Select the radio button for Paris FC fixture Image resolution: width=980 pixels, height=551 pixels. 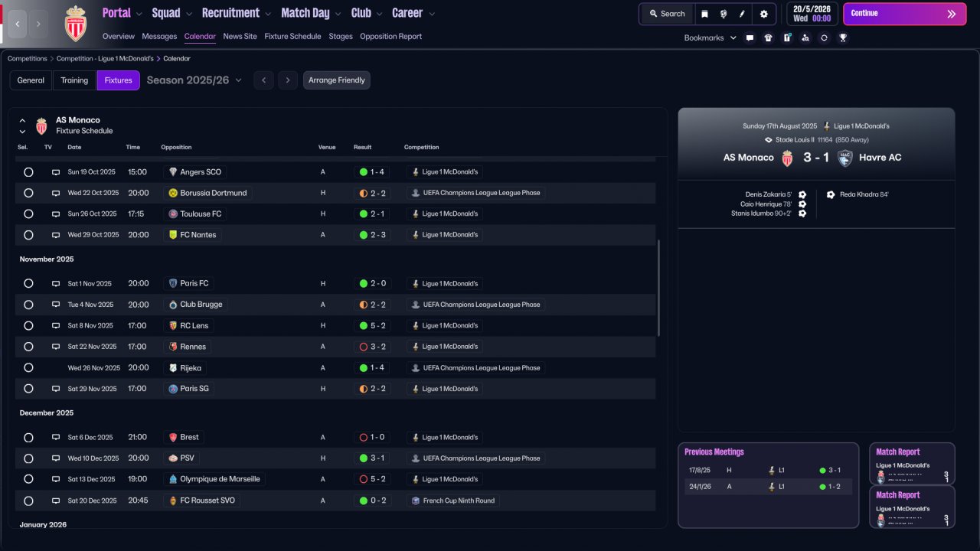pos(28,283)
